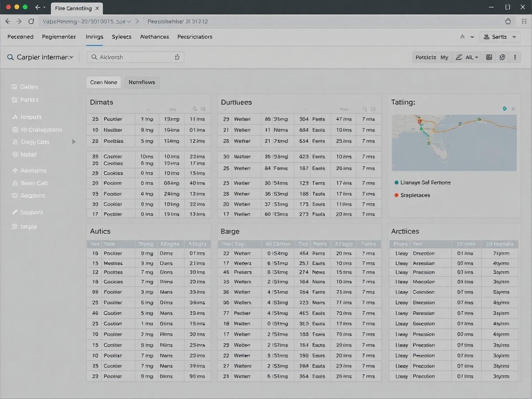This screenshot has height=399, width=532.
Task: Click the Garies sidebar icon
Action: point(14,87)
